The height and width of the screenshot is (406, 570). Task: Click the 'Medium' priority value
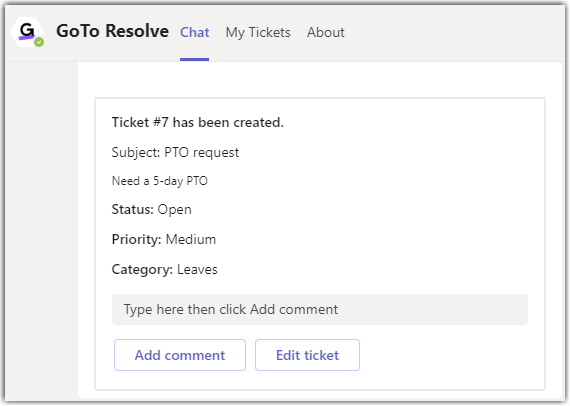pyautogui.click(x=191, y=240)
